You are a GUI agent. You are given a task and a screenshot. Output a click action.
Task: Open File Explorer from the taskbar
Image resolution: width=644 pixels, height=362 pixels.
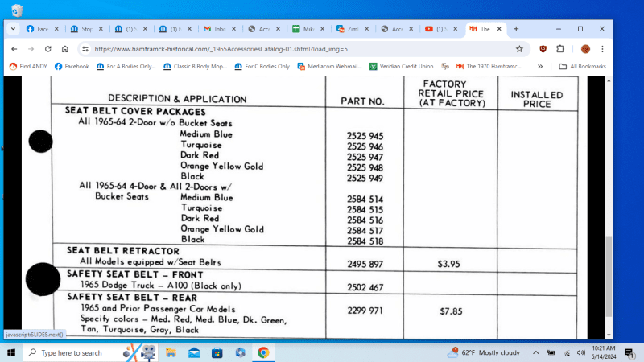[x=171, y=352]
